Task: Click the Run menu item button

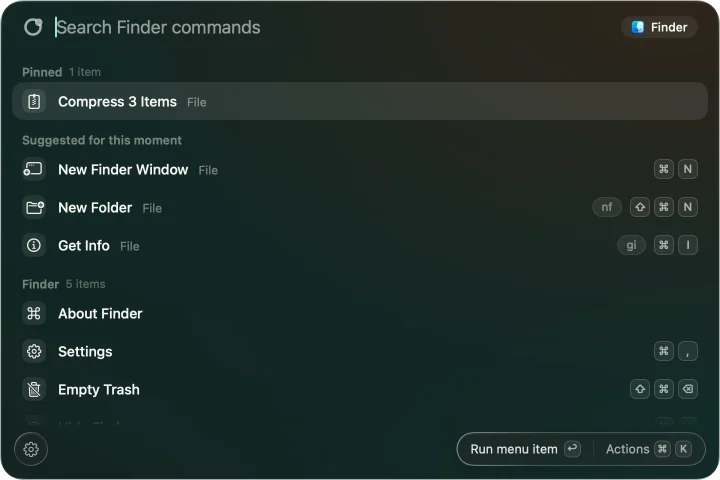Action: click(x=526, y=449)
